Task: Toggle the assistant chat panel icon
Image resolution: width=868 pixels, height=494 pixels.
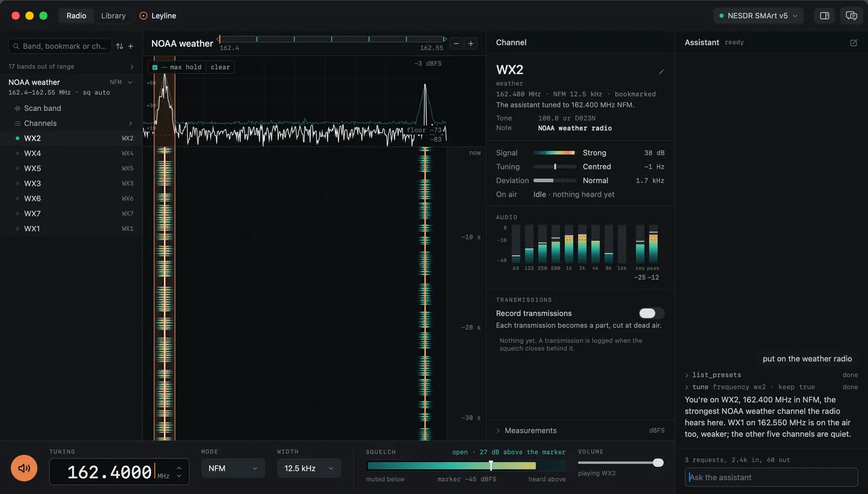Action: click(851, 16)
